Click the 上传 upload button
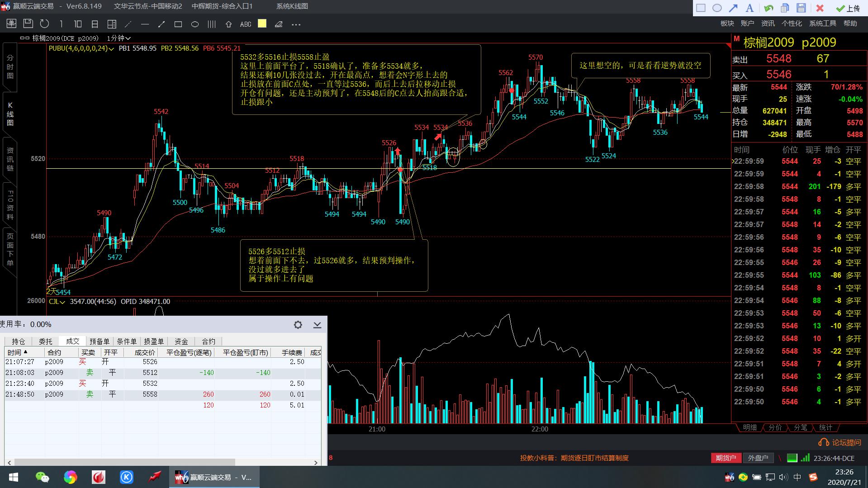 pyautogui.click(x=848, y=8)
